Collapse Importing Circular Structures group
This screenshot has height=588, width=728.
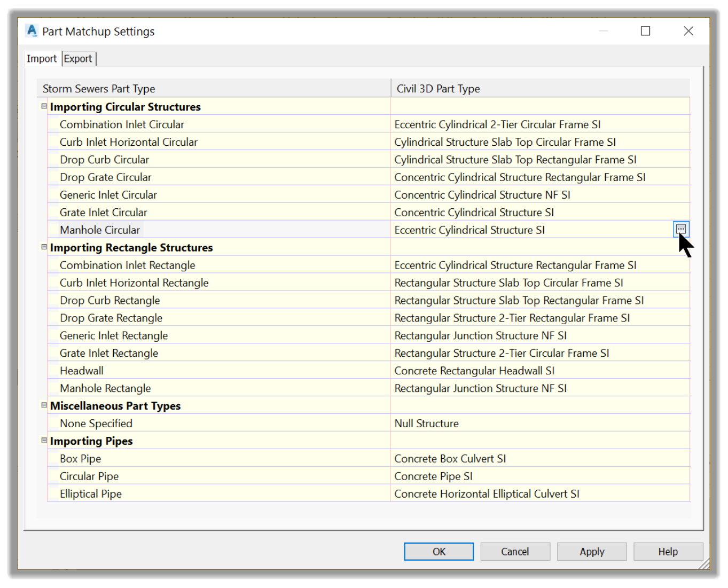(x=44, y=106)
